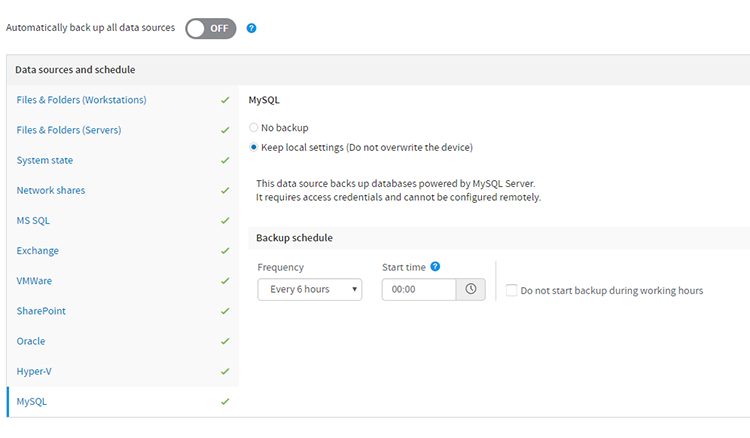Click the Start time input field
Viewport: 750px width, 438px height.
pyautogui.click(x=419, y=290)
